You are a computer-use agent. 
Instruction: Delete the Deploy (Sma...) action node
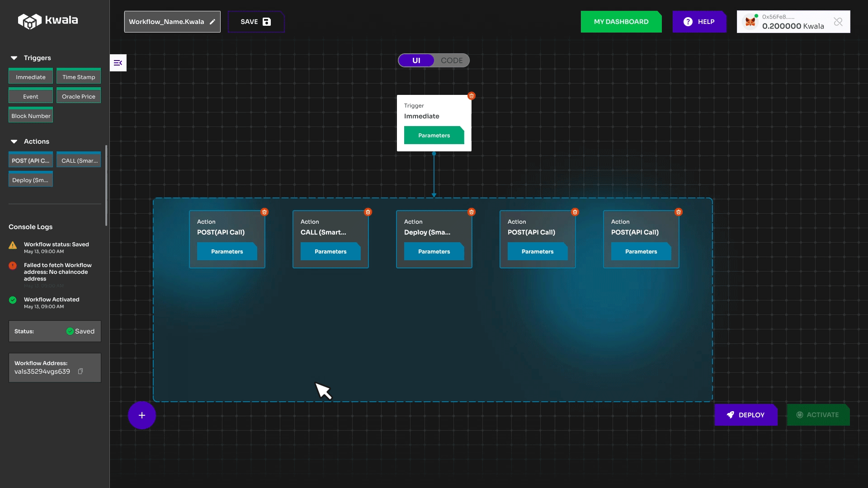click(x=472, y=211)
